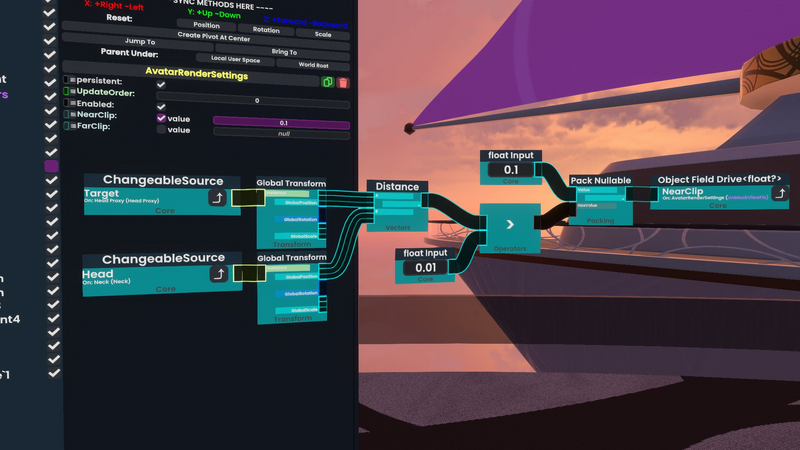Click the 'On: Neck (Neck)' text
This screenshot has height=450, width=800.
point(106,282)
